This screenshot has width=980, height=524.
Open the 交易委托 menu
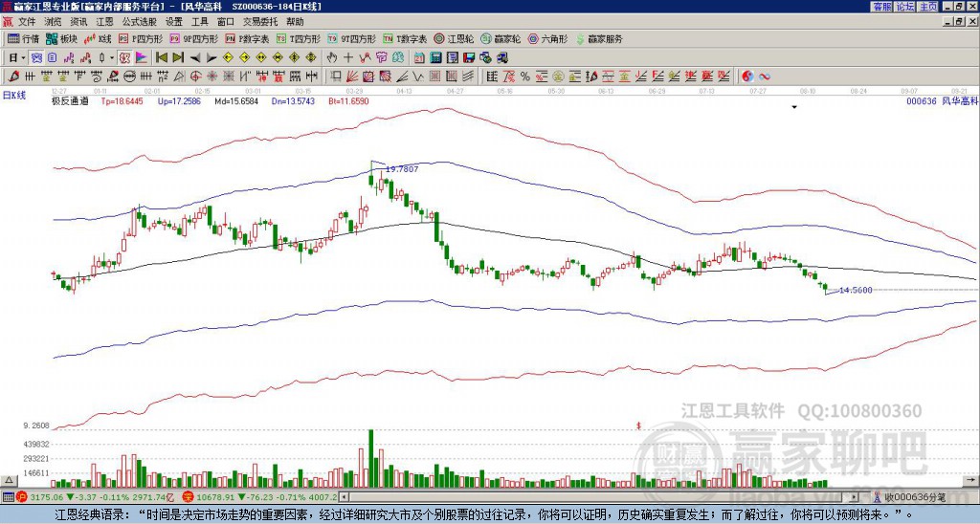(x=260, y=22)
